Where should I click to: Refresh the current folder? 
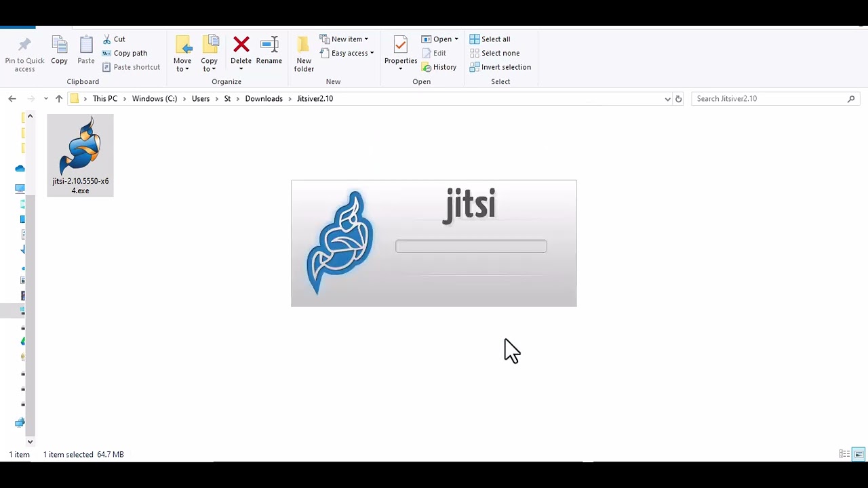point(678,99)
